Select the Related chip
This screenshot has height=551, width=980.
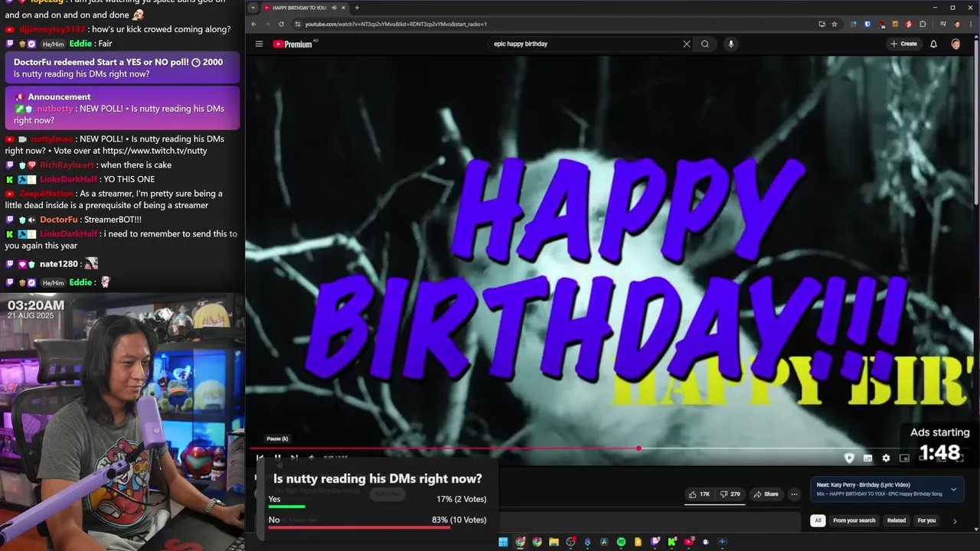pos(896,520)
